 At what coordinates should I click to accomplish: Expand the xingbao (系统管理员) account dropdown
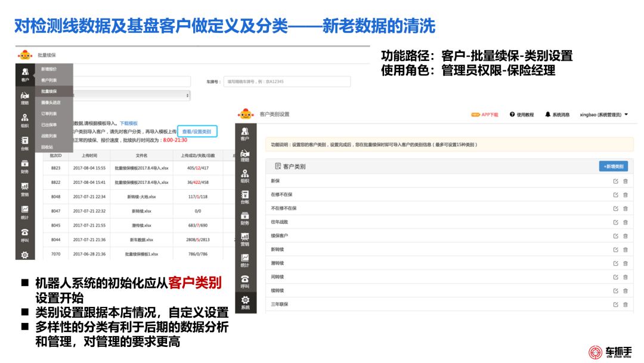pyautogui.click(x=603, y=115)
